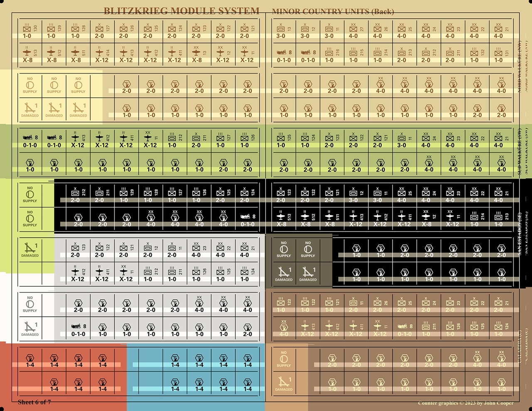
Task: Click the black armor counter numbered 212
Action: click(78, 196)
